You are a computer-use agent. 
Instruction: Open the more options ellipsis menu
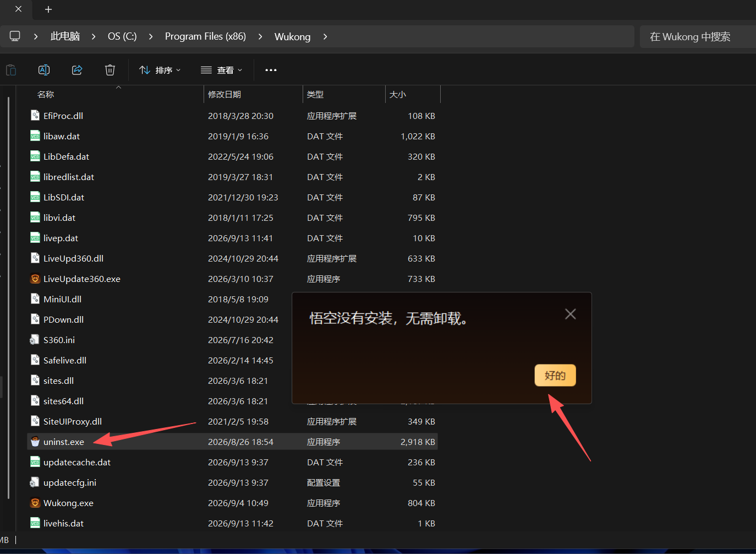pyautogui.click(x=271, y=70)
